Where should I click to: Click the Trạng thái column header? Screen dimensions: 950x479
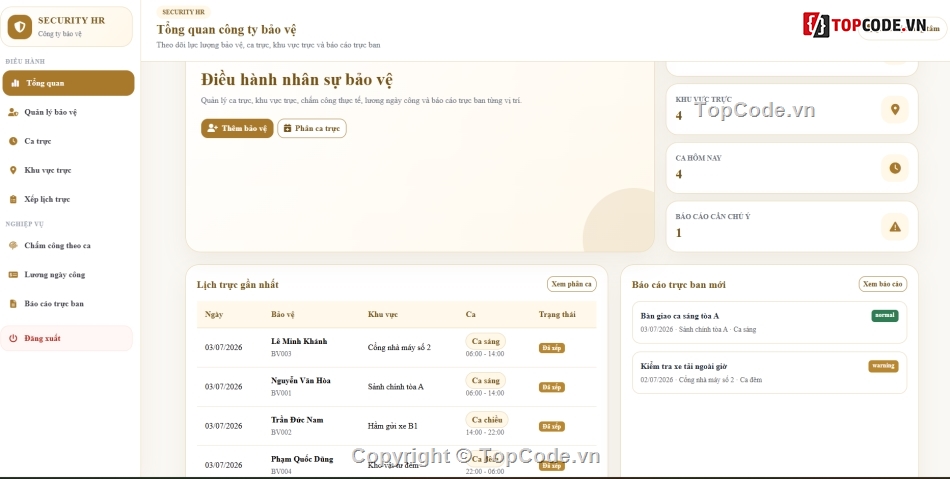coord(557,314)
